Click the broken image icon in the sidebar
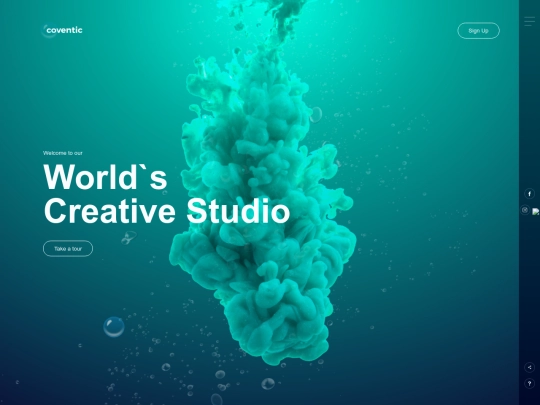540x405 pixels. (x=536, y=212)
